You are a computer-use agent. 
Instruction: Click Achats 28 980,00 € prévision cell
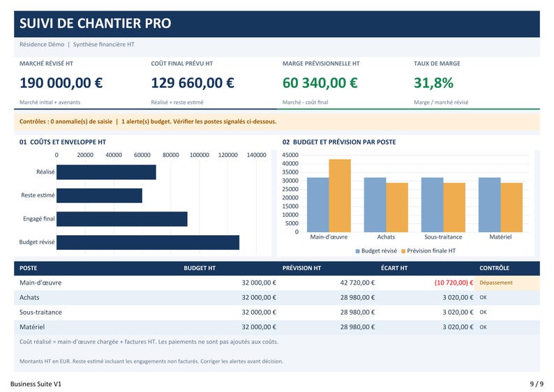(x=357, y=298)
